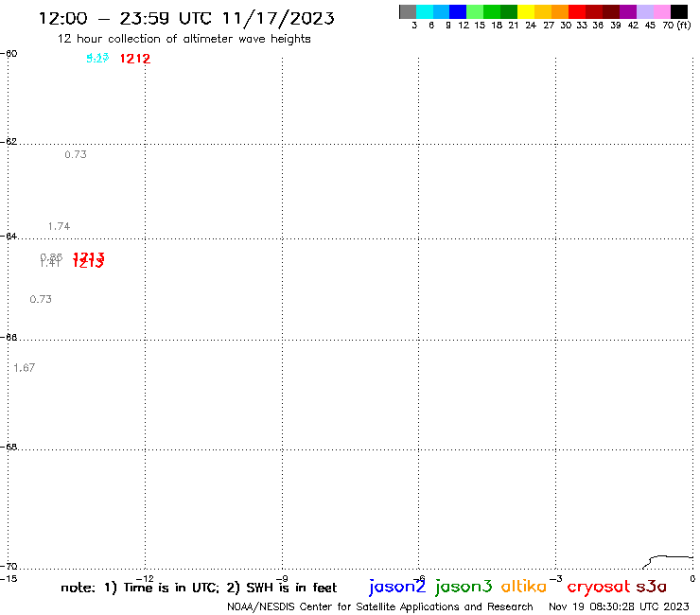Click the subtitle '12 hour collection of altimeter wave heights'

(184, 39)
